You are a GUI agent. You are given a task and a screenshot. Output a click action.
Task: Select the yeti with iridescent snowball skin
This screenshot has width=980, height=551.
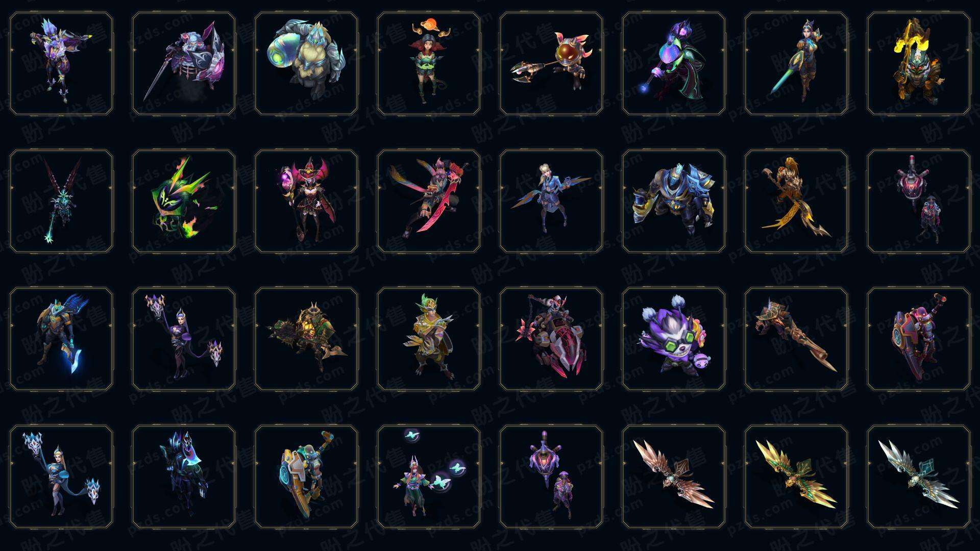coord(306,64)
